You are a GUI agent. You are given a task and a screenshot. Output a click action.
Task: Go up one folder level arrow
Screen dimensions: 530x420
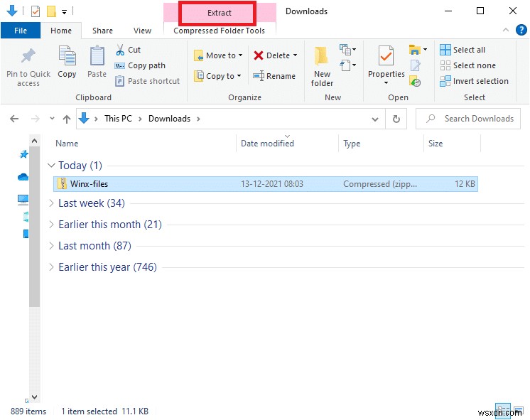67,119
